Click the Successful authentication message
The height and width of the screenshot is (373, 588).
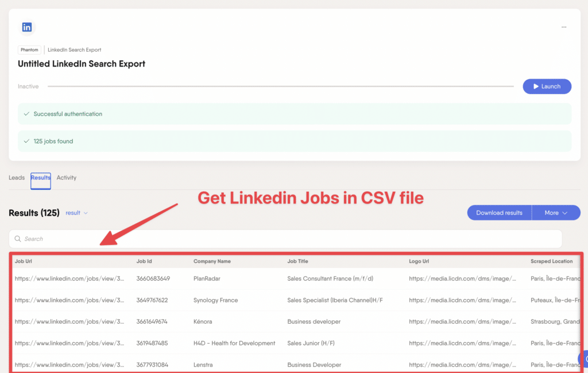tap(295, 114)
